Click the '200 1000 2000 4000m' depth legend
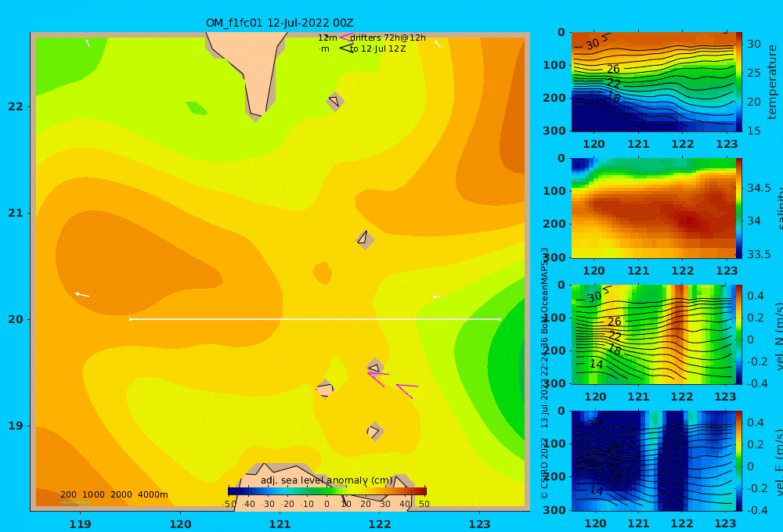 114,494
